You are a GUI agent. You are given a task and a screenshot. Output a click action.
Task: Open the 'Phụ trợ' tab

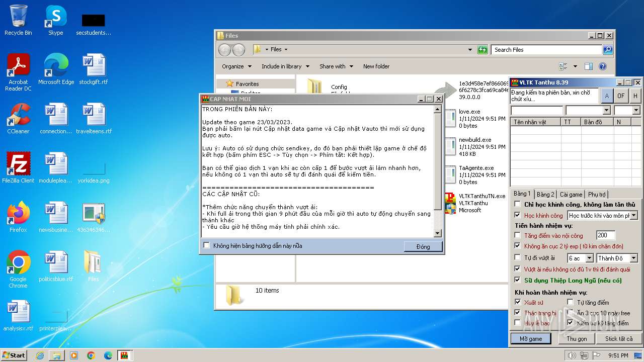click(597, 194)
